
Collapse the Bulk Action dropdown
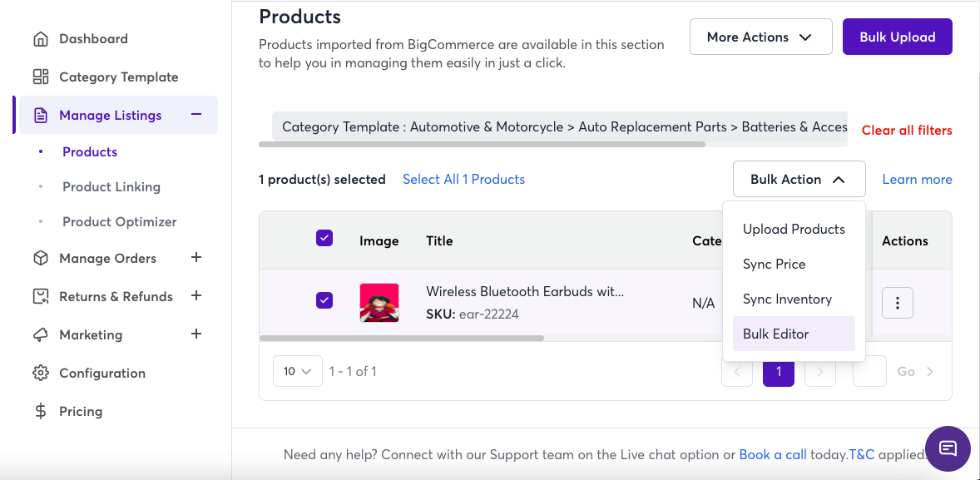point(799,180)
